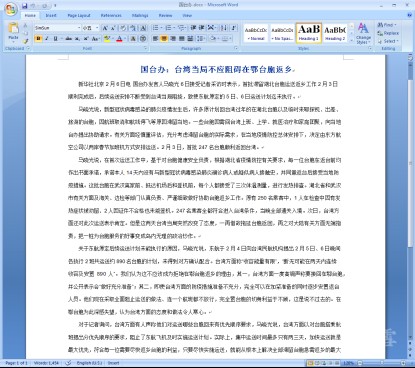Click the Find binoculars button
This screenshot has height=368, width=415.
[x=387, y=25]
